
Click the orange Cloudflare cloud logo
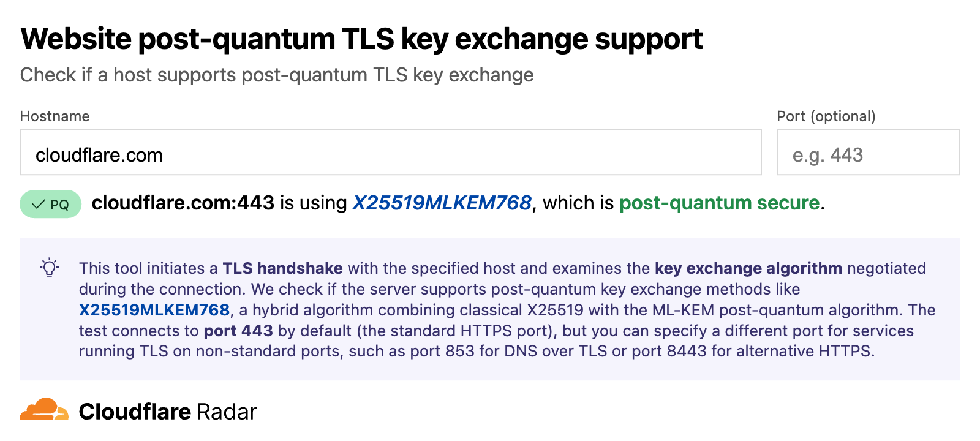pos(44,409)
